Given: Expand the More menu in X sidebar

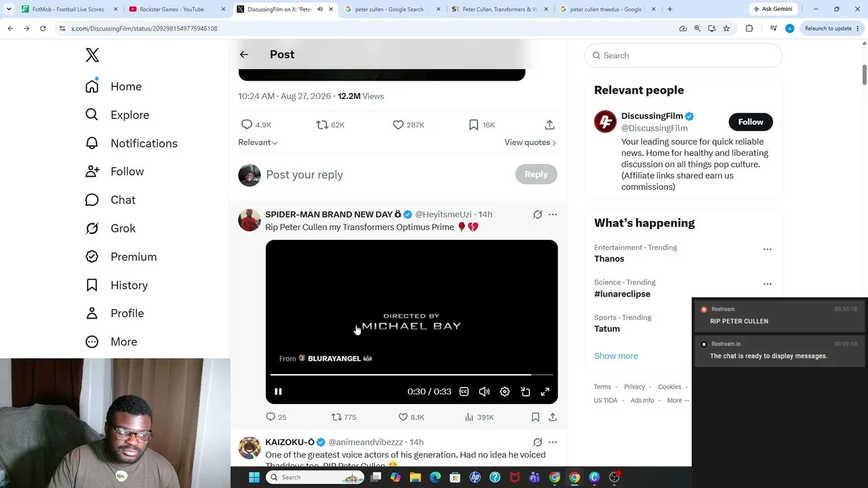Looking at the screenshot, I should 111,342.
